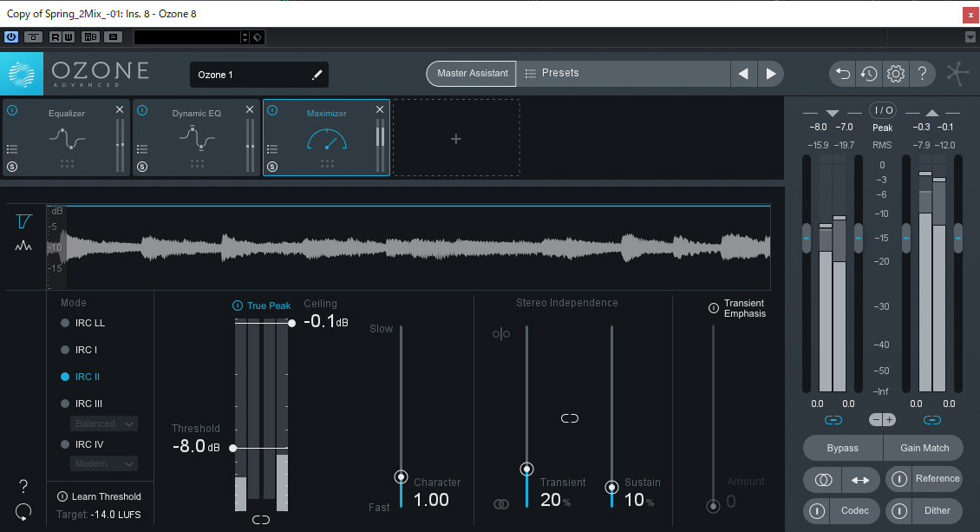Toggle True Peak limiting
This screenshot has width=980, height=532.
261,305
